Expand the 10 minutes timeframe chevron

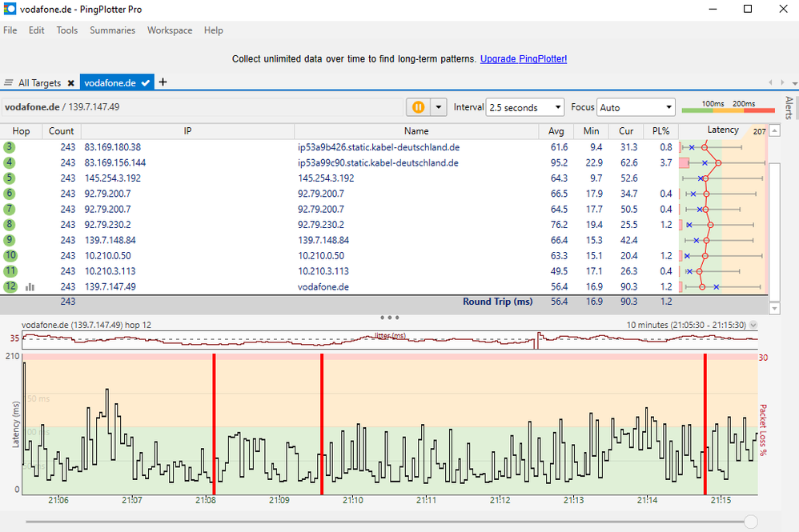pyautogui.click(x=753, y=325)
